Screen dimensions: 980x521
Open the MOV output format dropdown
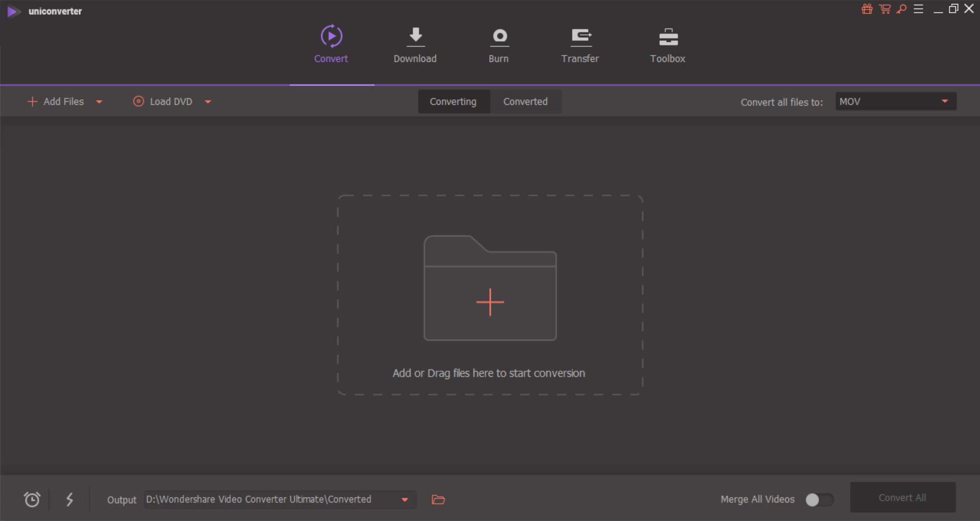[x=895, y=101]
